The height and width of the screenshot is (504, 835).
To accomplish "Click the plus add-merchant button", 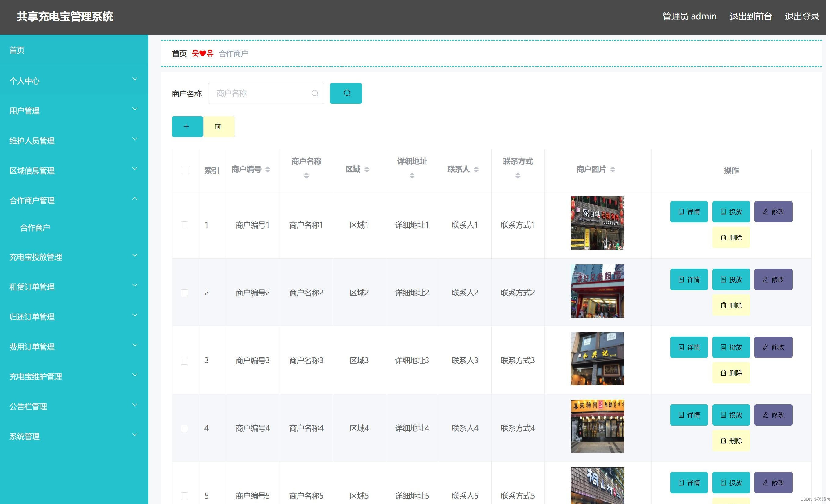I will pos(187,126).
